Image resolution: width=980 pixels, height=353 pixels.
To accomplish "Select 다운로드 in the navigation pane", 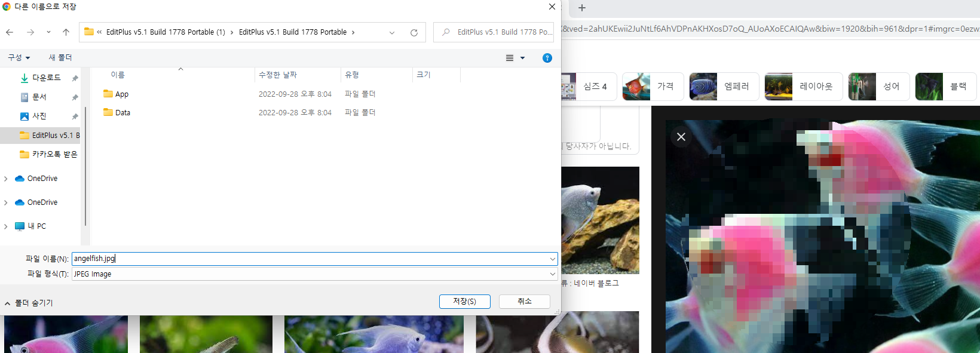I will 46,78.
